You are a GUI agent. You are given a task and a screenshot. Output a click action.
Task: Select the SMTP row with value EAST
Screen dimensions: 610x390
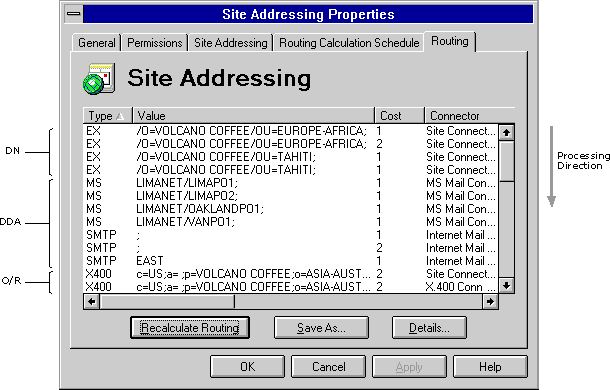click(x=291, y=261)
